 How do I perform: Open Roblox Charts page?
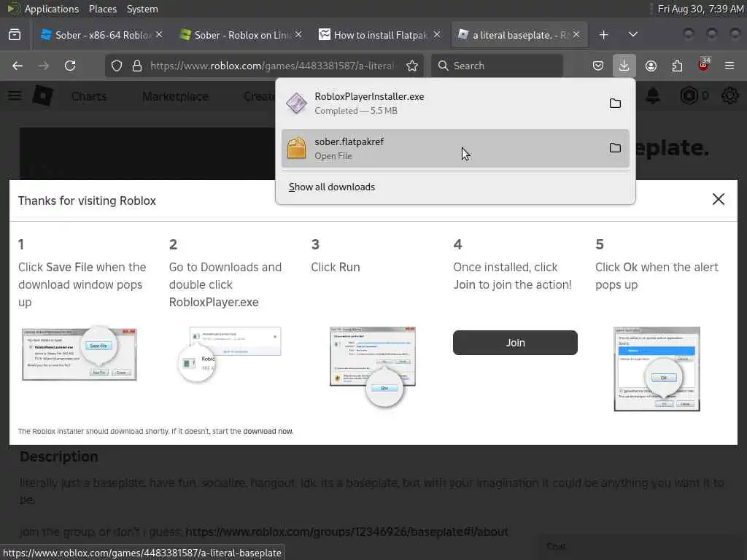tap(89, 96)
